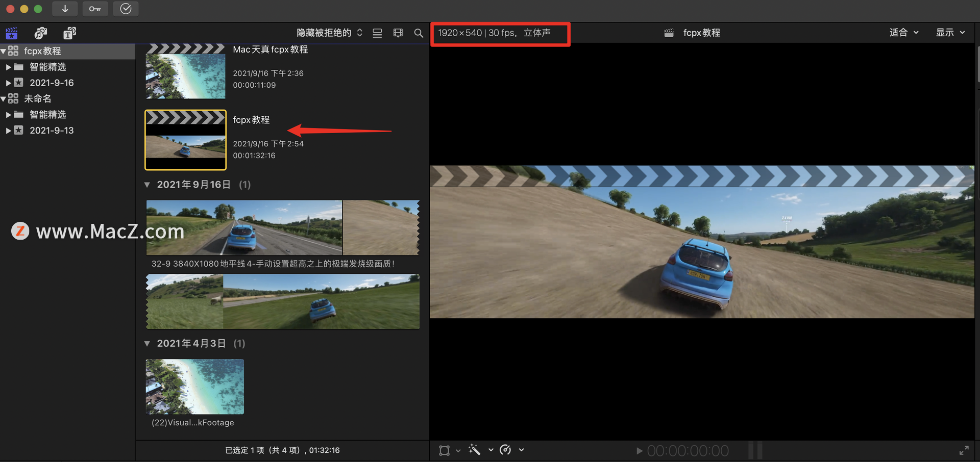Open the retime chevron menu
Viewport: 980px width, 462px height.
point(521,450)
